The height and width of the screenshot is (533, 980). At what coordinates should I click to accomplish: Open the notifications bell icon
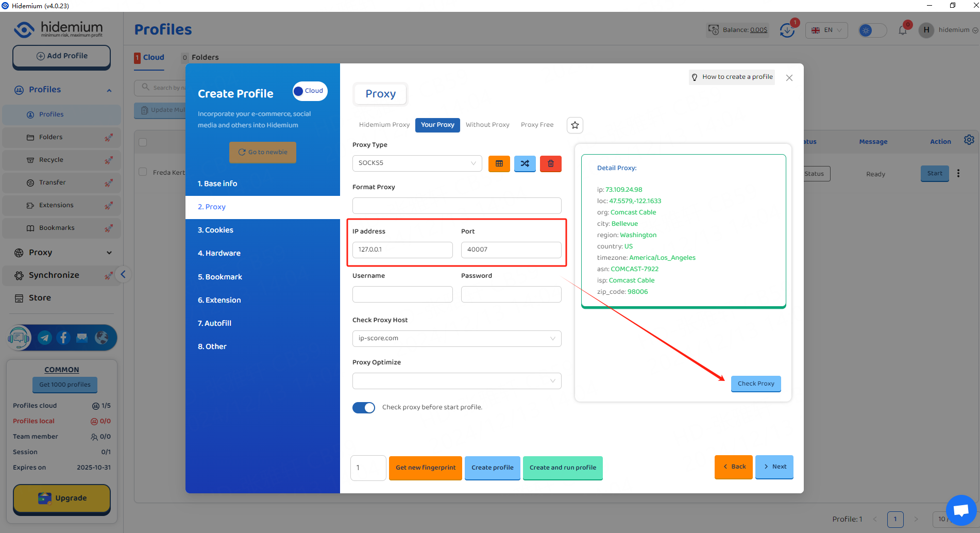pos(903,30)
